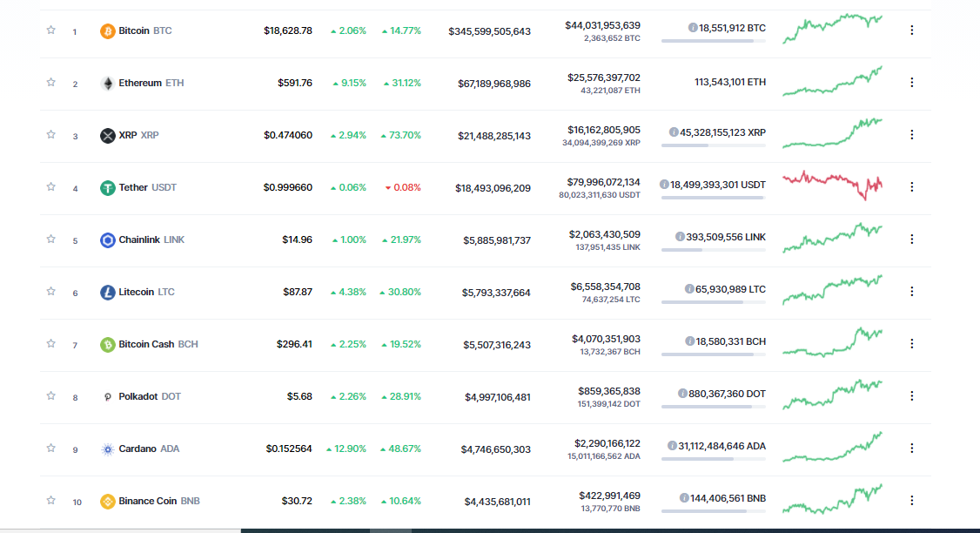Click the Bitcoin BTC coin logo
Screen dimensions: 980x533
[106, 30]
